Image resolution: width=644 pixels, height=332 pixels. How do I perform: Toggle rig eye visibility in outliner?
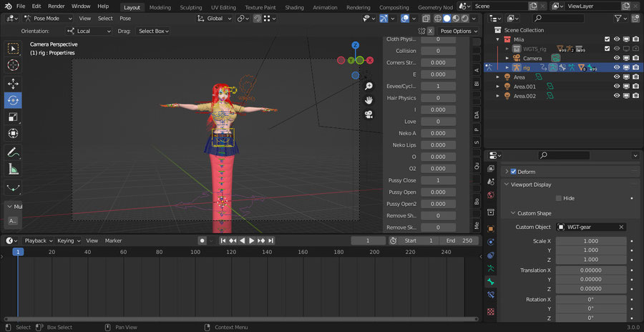[x=617, y=67]
